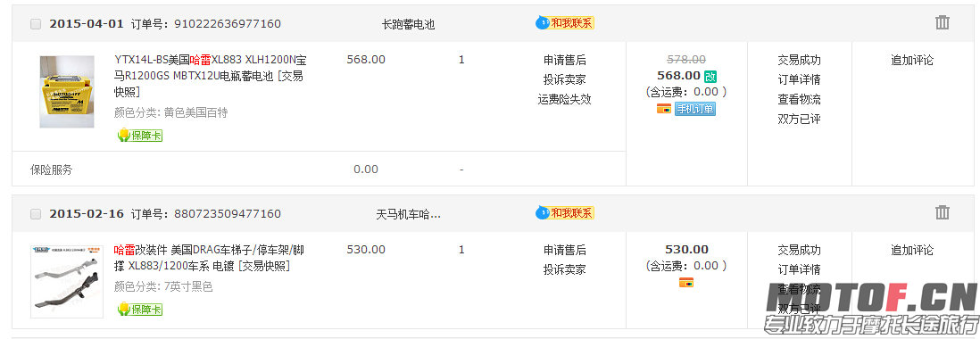Image resolution: width=980 pixels, height=339 pixels.
Task: Delete the 2015-02-16 order with trash icon
Action: pyautogui.click(x=942, y=213)
